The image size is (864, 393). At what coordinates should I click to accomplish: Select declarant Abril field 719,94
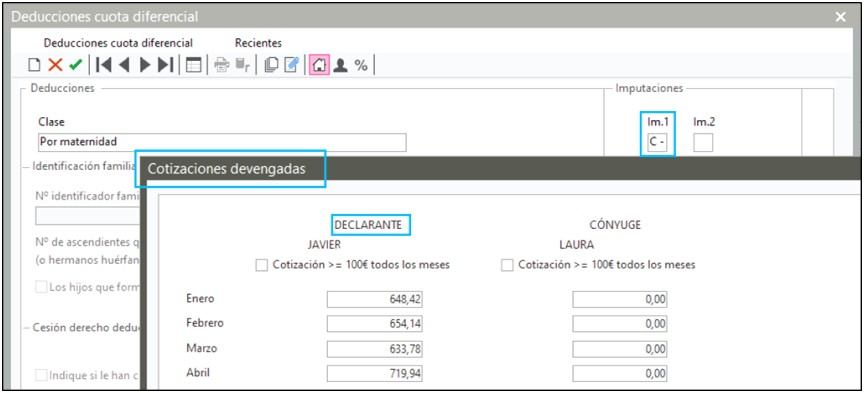[x=375, y=374]
